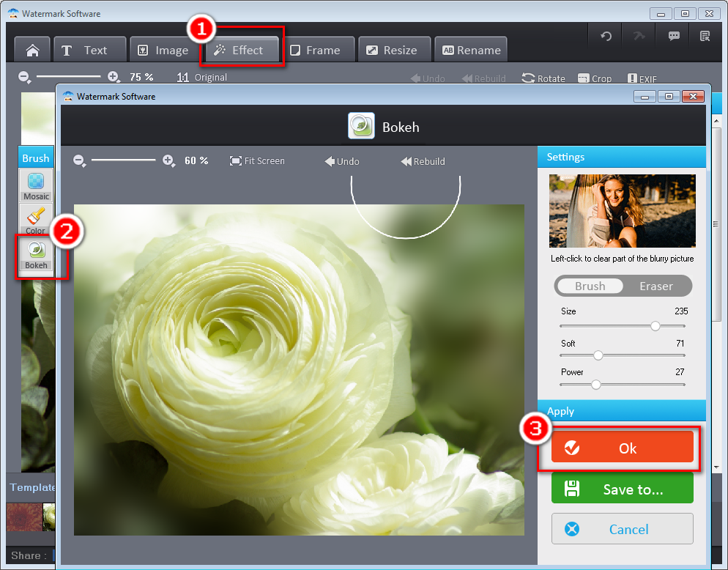Open the Resize tab
The height and width of the screenshot is (570, 728).
394,50
